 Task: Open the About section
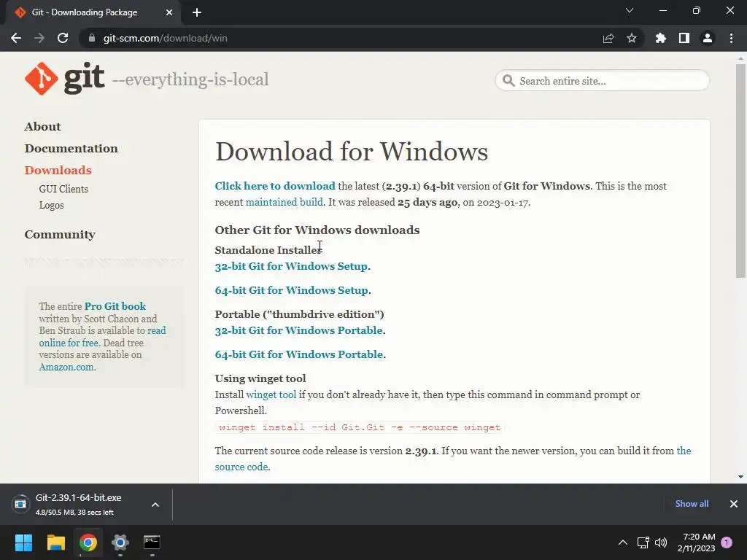43,127
